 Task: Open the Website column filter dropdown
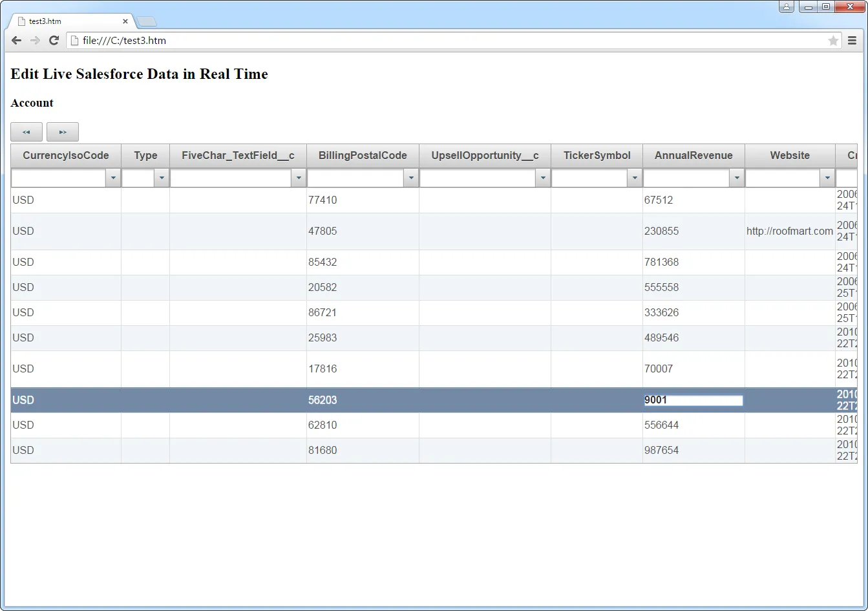tap(827, 177)
